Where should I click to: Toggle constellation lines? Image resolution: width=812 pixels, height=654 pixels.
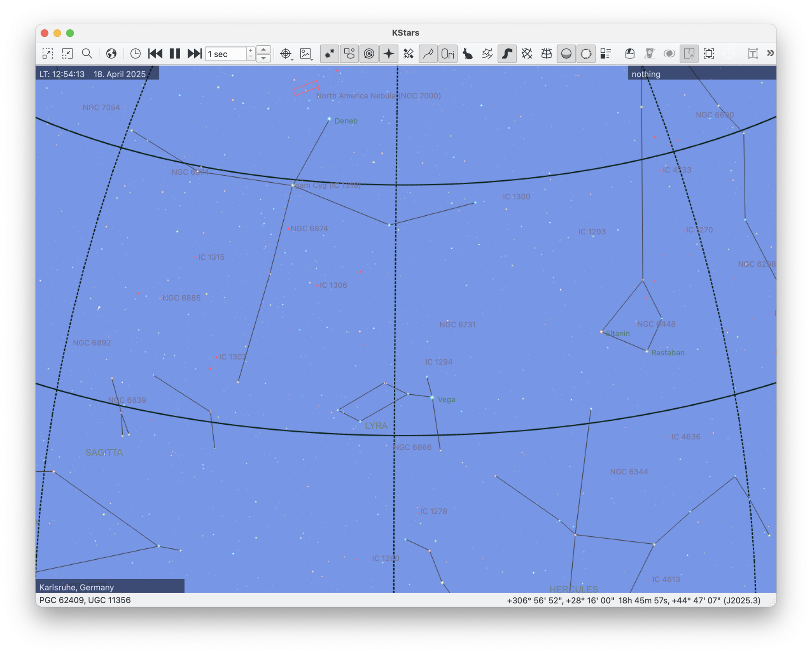tap(428, 54)
